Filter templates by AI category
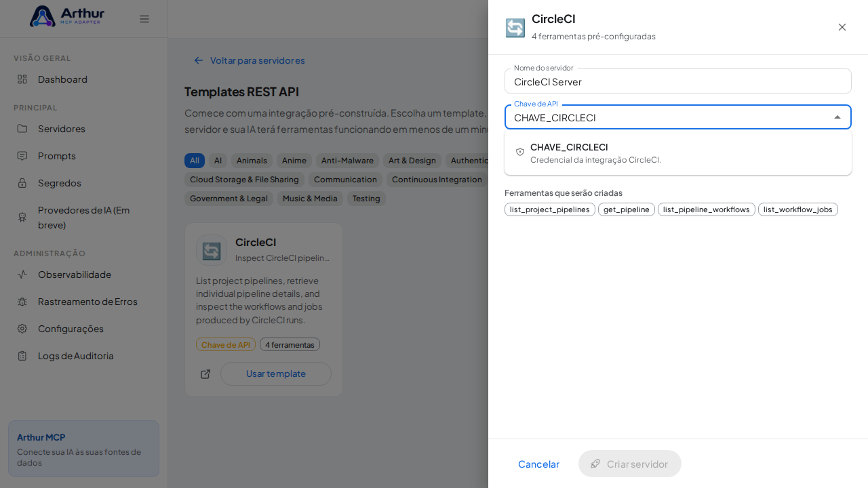The height and width of the screenshot is (488, 868). [x=218, y=161]
